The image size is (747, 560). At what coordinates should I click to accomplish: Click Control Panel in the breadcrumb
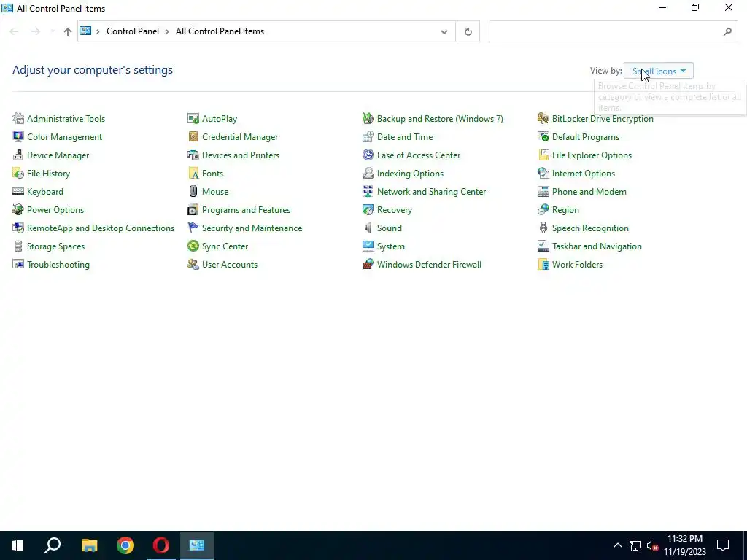click(133, 31)
